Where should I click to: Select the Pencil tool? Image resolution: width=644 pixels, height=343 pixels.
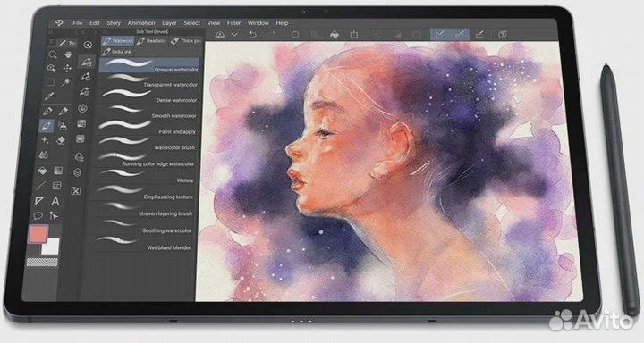[x=64, y=111]
